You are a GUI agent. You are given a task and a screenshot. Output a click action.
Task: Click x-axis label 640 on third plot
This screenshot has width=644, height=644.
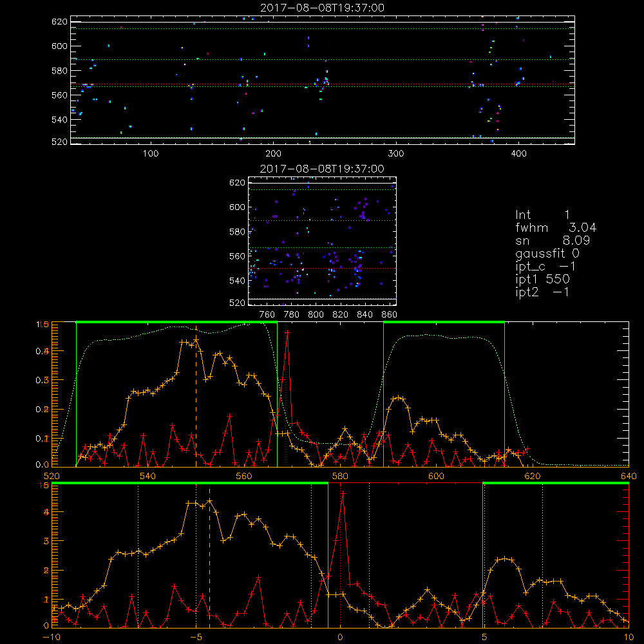tap(629, 476)
